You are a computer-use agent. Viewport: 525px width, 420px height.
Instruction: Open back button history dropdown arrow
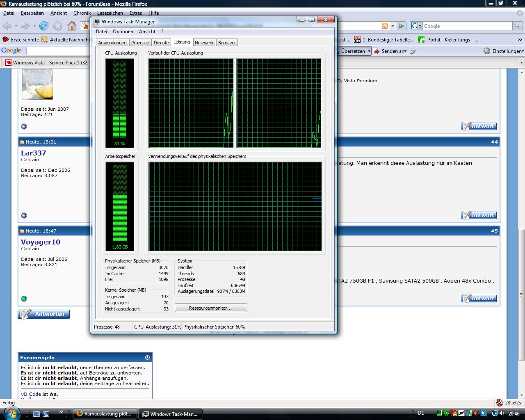(x=16, y=26)
